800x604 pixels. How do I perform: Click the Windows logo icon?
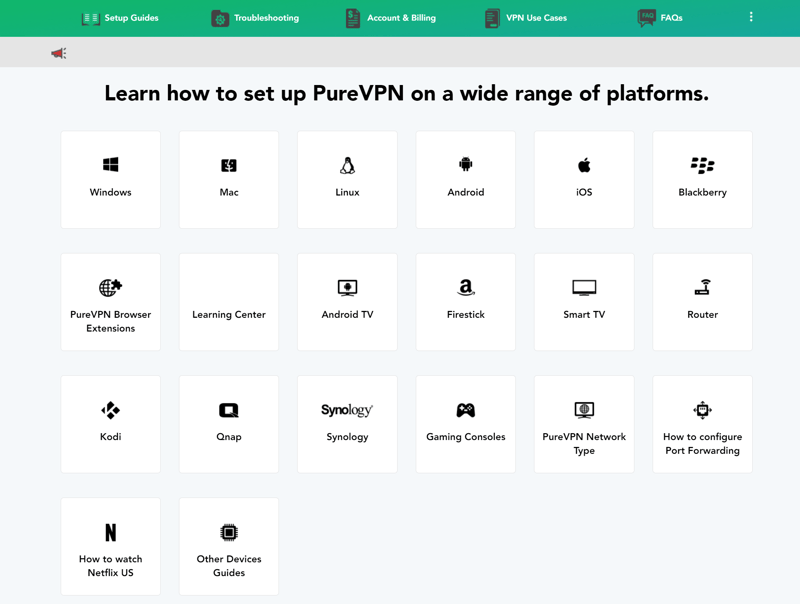point(110,165)
